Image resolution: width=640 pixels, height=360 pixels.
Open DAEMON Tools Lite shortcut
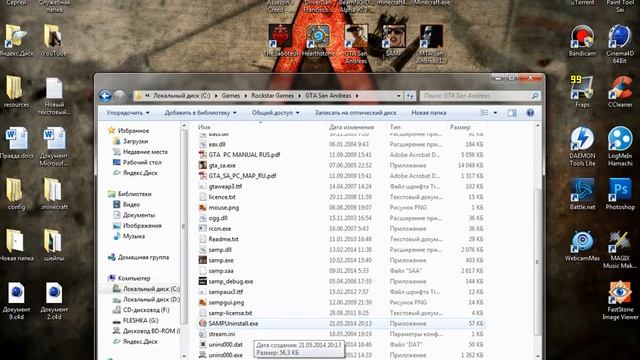(x=582, y=146)
